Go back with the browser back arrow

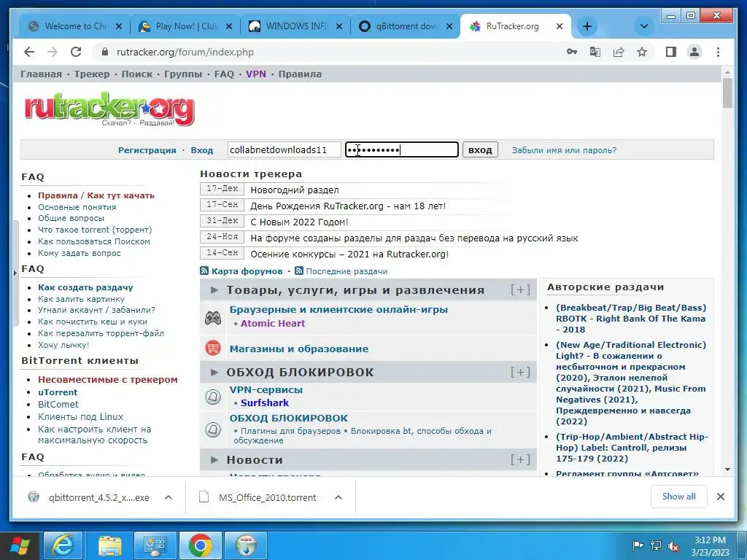(29, 52)
